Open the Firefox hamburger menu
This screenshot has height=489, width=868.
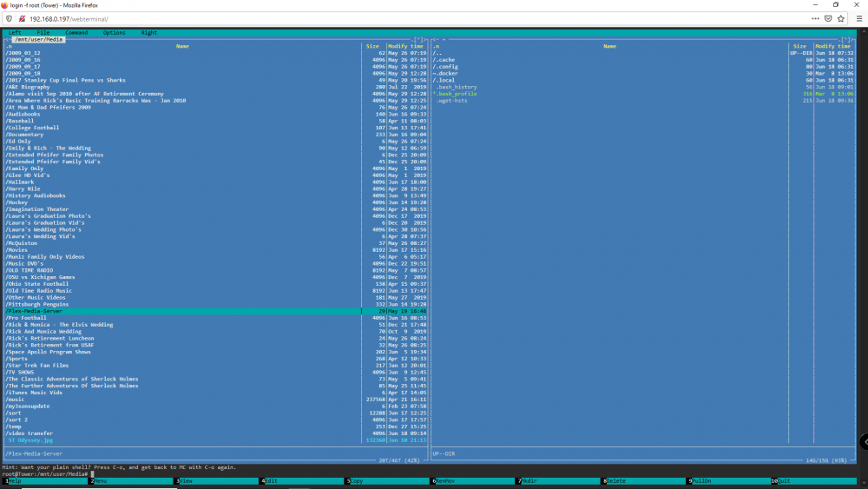click(x=859, y=18)
